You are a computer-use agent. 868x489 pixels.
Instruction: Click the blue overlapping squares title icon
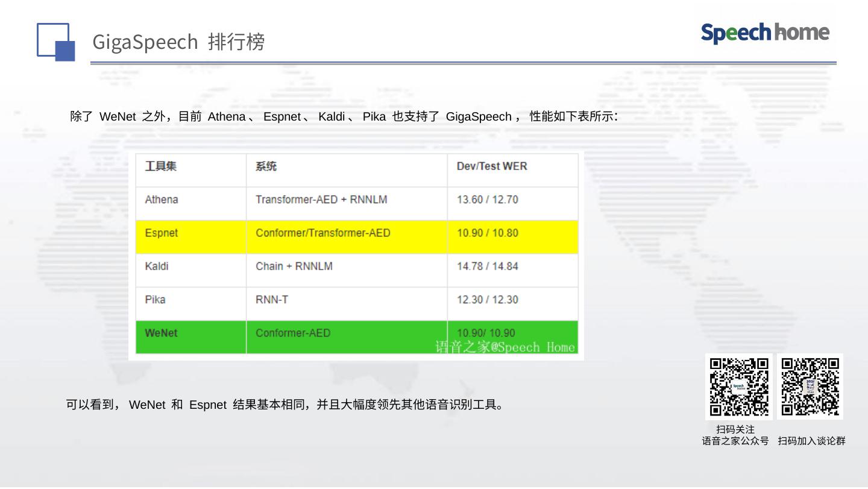pyautogui.click(x=56, y=42)
